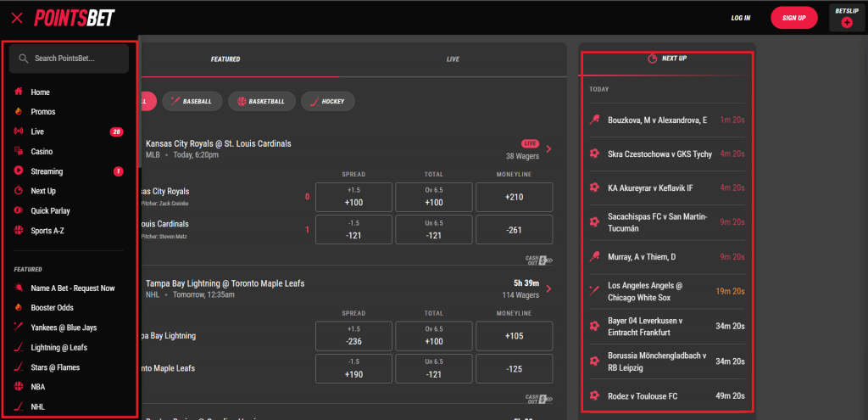Screen dimensions: 868x420
Task: Click the NBA basketball icon
Action: coord(19,387)
